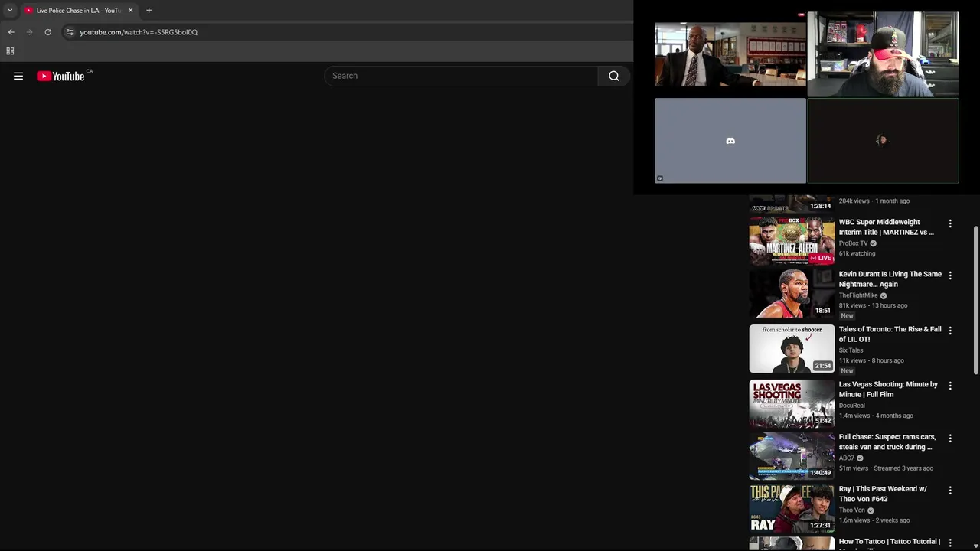980x551 pixels.
Task: Click '51m views · Streamed 3 years ago' text
Action: click(x=886, y=468)
